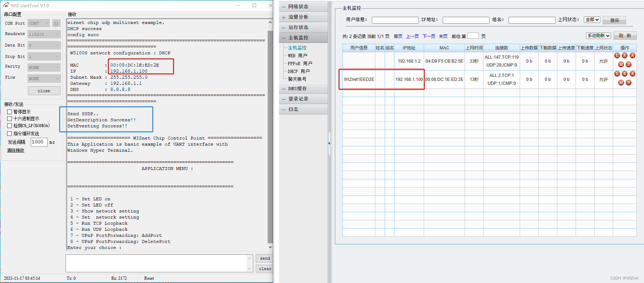Open the COM Port dropdown
The image size is (644, 283).
pos(39,23)
